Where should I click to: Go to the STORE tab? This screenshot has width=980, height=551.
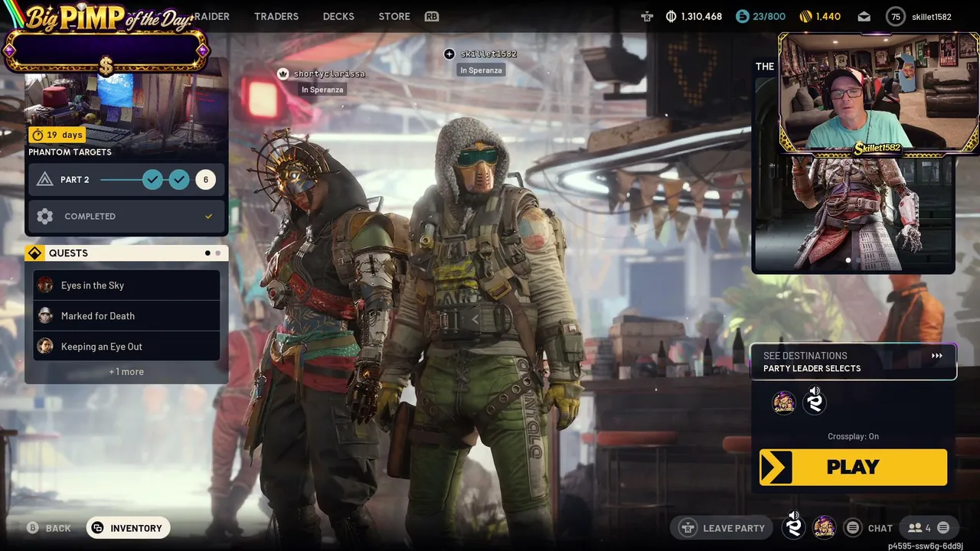(x=394, y=16)
